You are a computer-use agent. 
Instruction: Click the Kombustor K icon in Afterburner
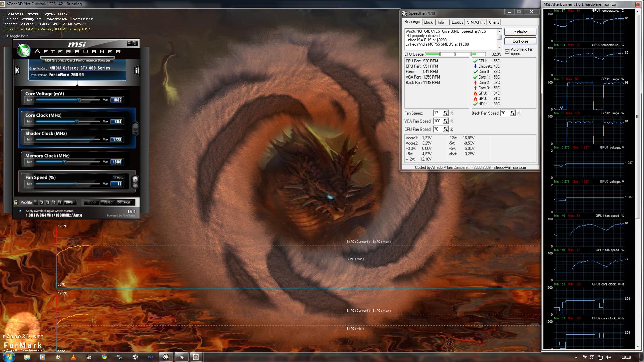coord(17,70)
